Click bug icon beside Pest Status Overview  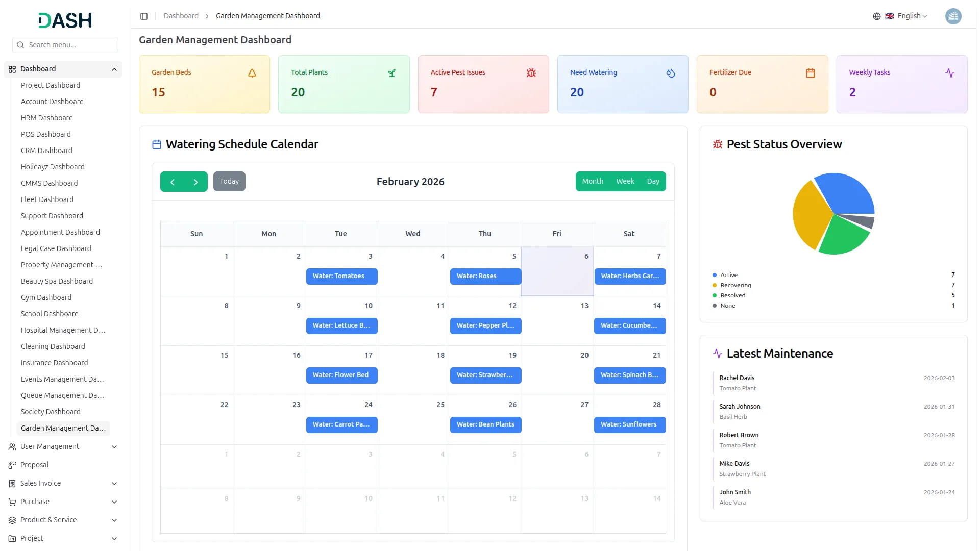[718, 145]
